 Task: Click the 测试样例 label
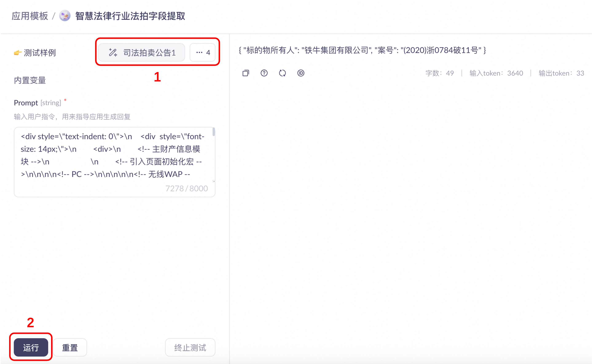tap(40, 52)
